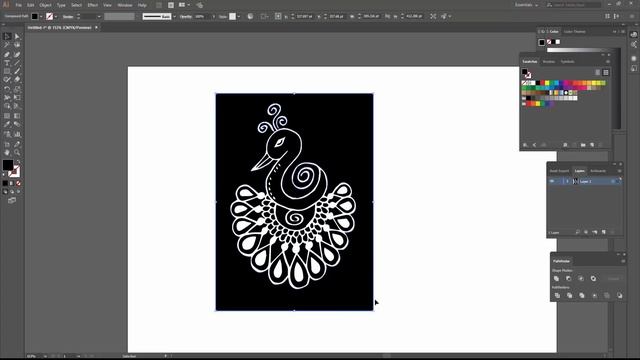Close the untitled document tab
640x360 pixels.
click(x=96, y=28)
